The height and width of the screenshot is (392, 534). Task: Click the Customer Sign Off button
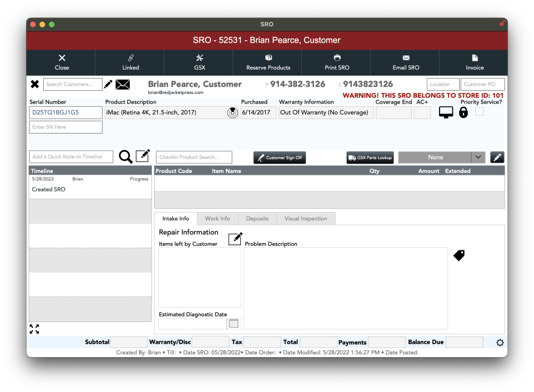tap(279, 158)
